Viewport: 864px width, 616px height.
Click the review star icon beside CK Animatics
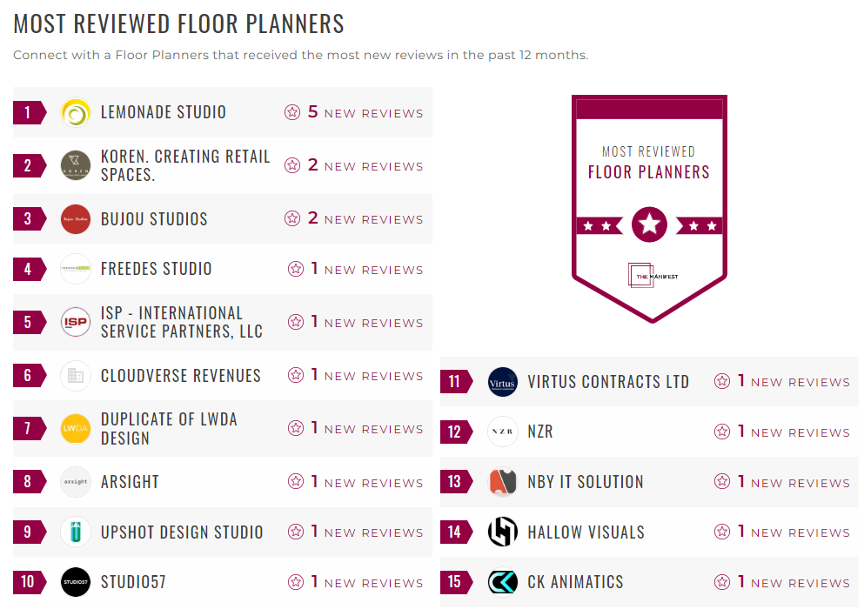pyautogui.click(x=720, y=582)
